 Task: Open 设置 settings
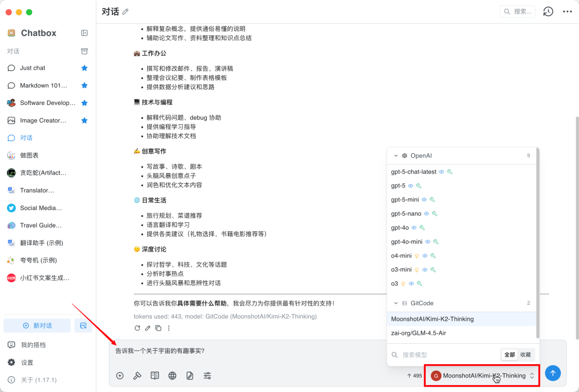pyautogui.click(x=48, y=363)
